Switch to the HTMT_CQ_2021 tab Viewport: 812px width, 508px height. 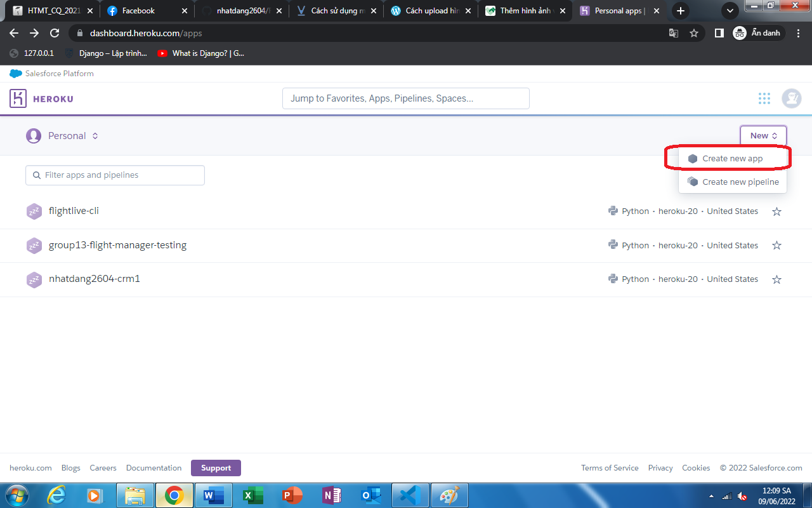coord(52,11)
